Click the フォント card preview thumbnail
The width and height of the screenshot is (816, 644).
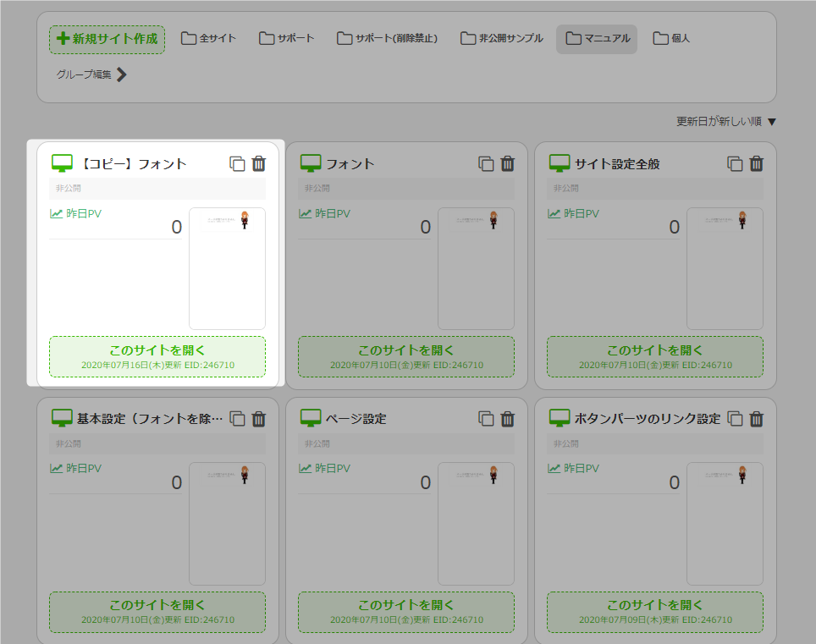click(477, 268)
